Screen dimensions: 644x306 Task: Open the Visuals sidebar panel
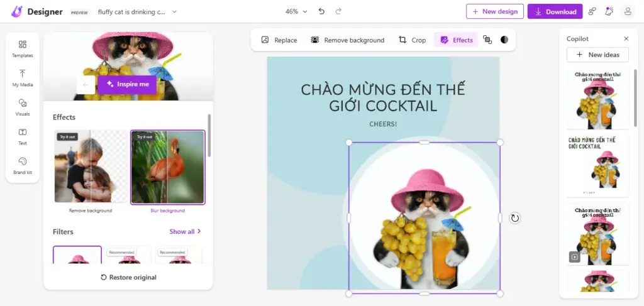click(x=23, y=107)
